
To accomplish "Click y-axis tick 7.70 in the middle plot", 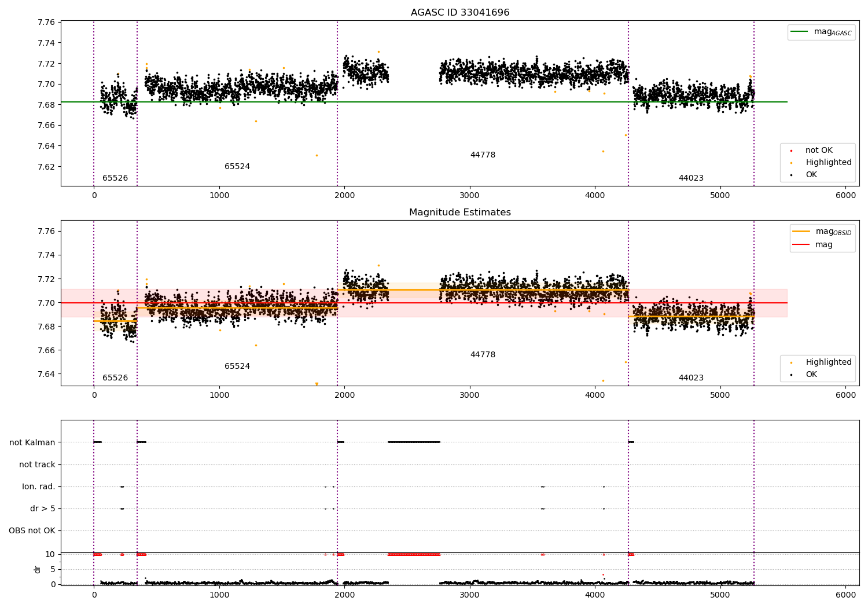I will [x=46, y=303].
